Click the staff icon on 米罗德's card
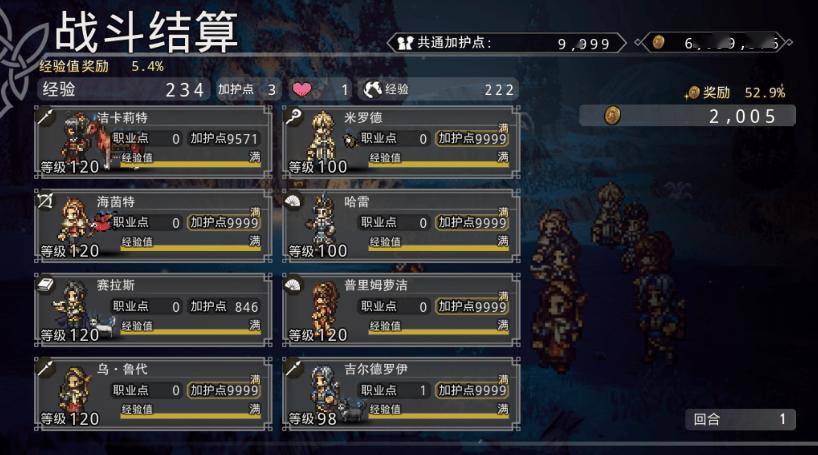 click(x=293, y=116)
